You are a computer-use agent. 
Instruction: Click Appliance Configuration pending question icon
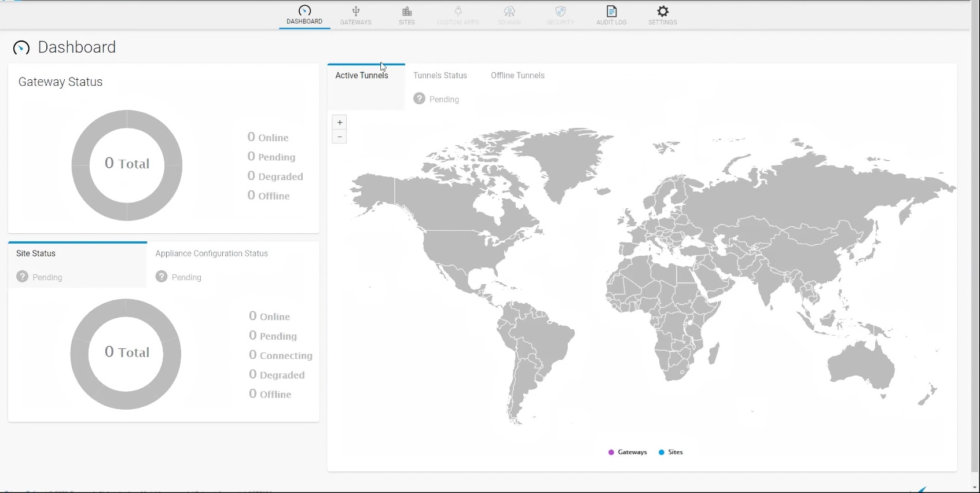[x=162, y=277]
